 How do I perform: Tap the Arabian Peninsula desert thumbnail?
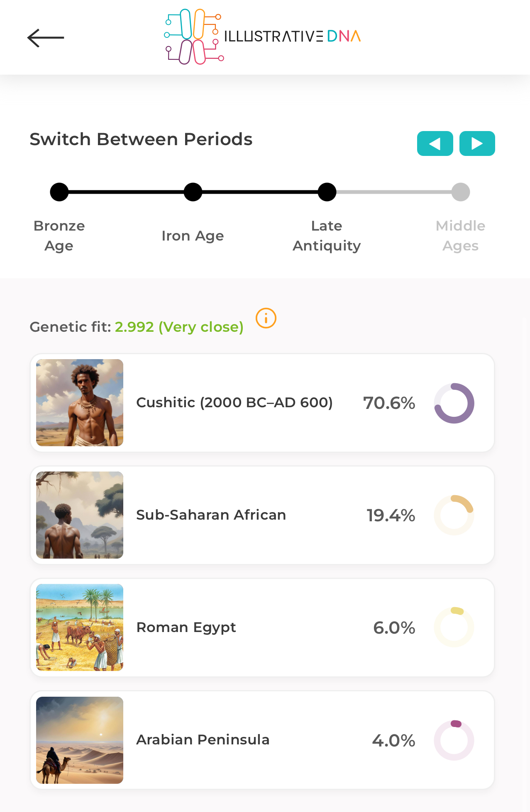(80, 740)
